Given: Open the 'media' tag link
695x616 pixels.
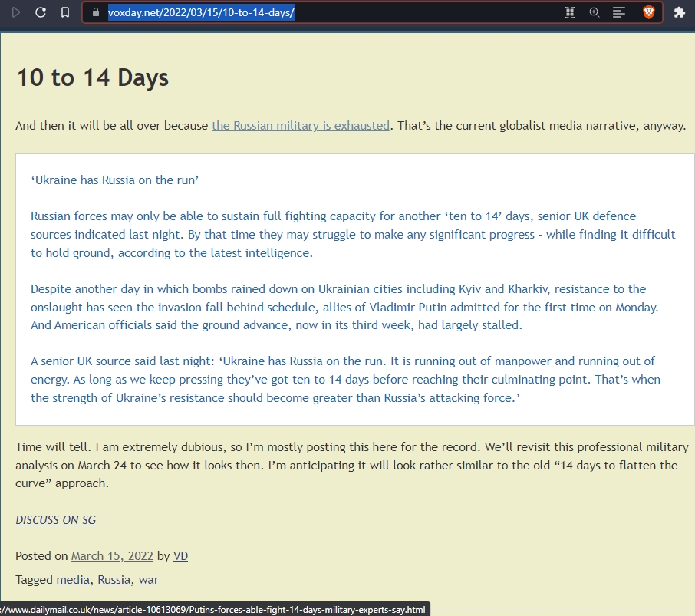Looking at the screenshot, I should coord(73,580).
